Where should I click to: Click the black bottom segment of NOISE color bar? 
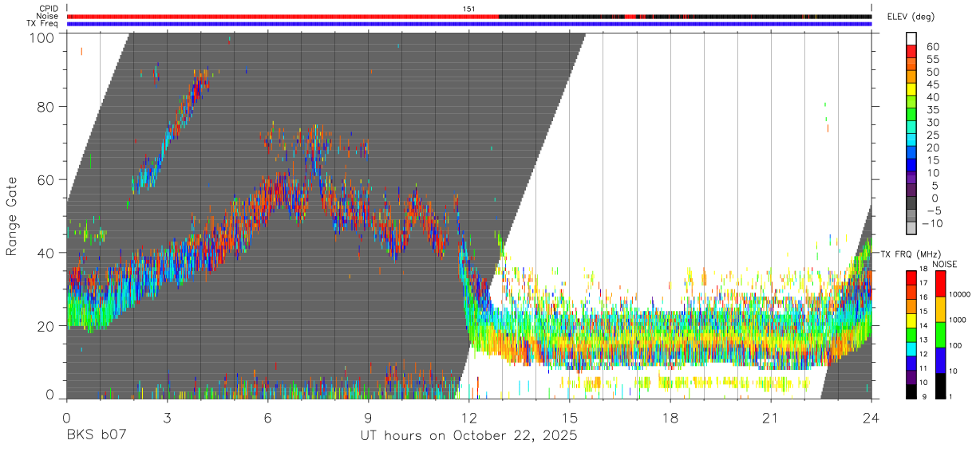(x=940, y=386)
